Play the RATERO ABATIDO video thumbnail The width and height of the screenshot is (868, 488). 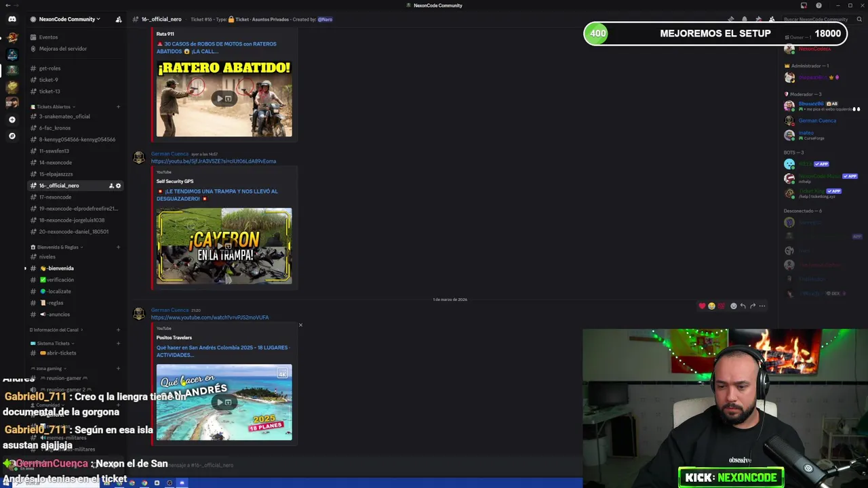(224, 98)
